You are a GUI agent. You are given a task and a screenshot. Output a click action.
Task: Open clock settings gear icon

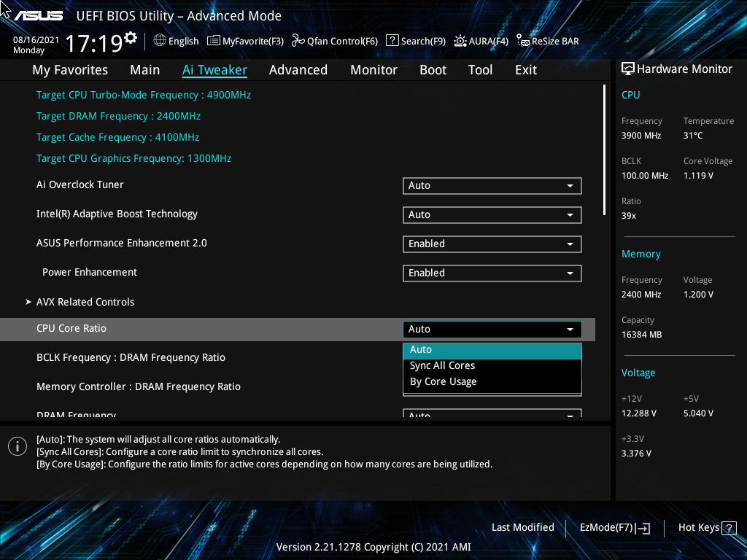[x=131, y=38]
